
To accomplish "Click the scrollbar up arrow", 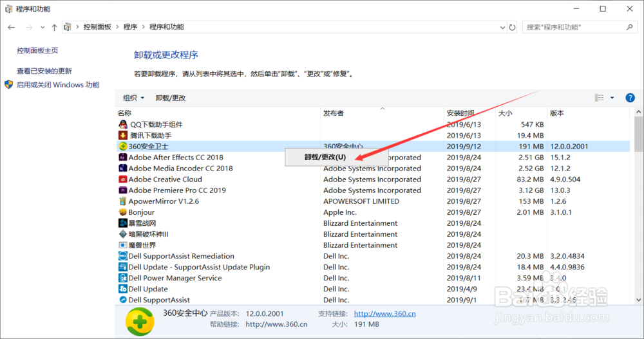I will [x=639, y=112].
